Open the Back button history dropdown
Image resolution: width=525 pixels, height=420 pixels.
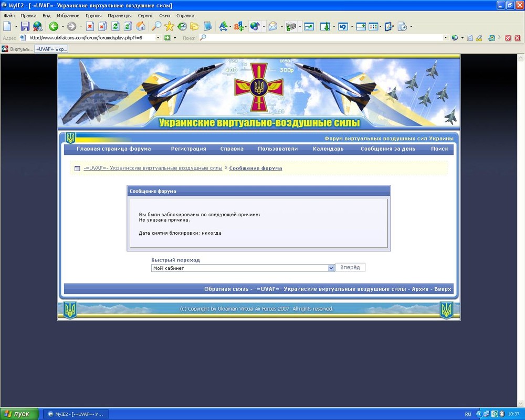coord(62,26)
